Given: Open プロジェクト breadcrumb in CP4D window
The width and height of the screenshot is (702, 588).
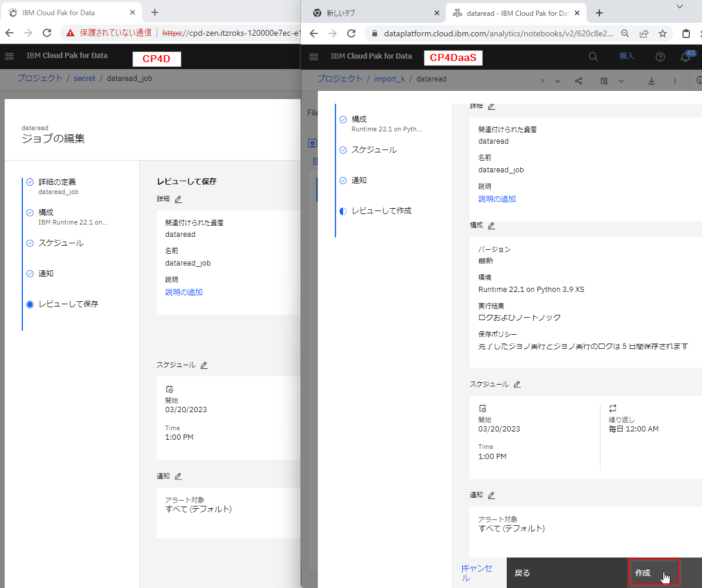Looking at the screenshot, I should tap(40, 78).
